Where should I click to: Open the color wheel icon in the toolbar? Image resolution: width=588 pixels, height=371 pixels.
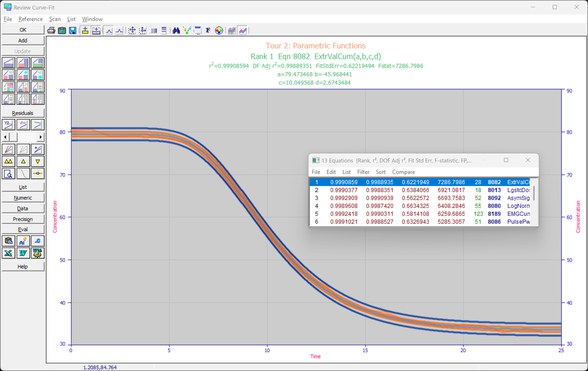pos(219,30)
